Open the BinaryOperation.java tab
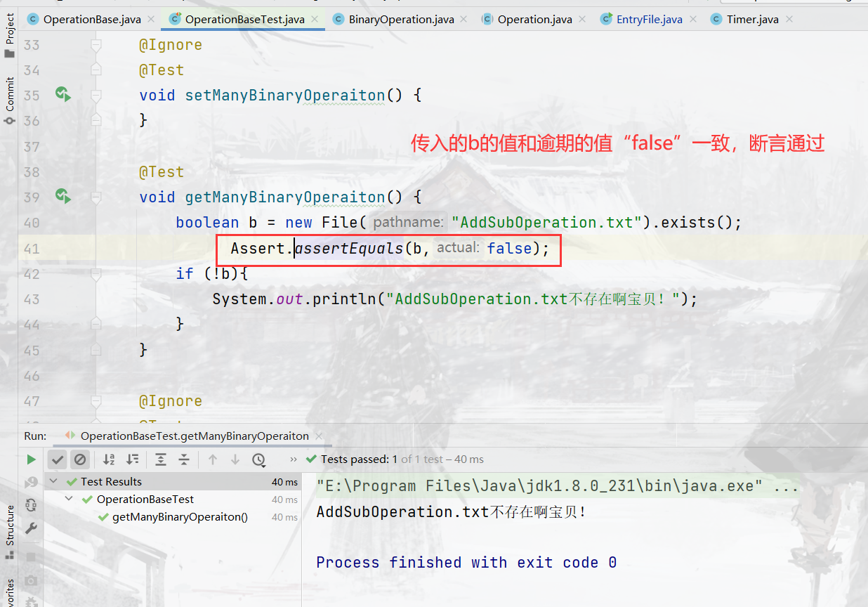868x607 pixels. [401, 19]
